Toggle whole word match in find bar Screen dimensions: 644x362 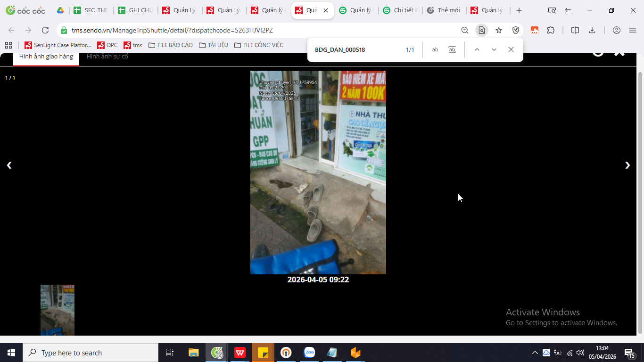[x=452, y=49]
